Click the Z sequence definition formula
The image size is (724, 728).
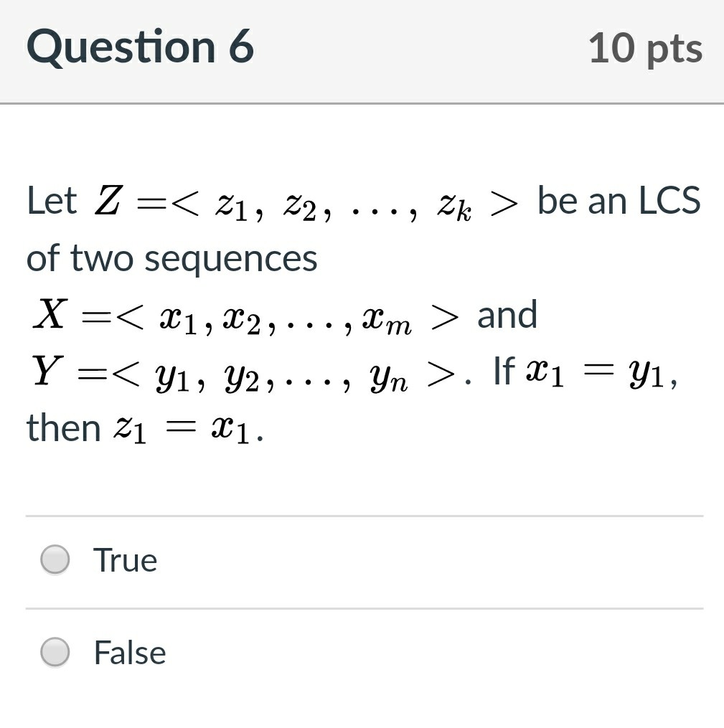tap(306, 203)
